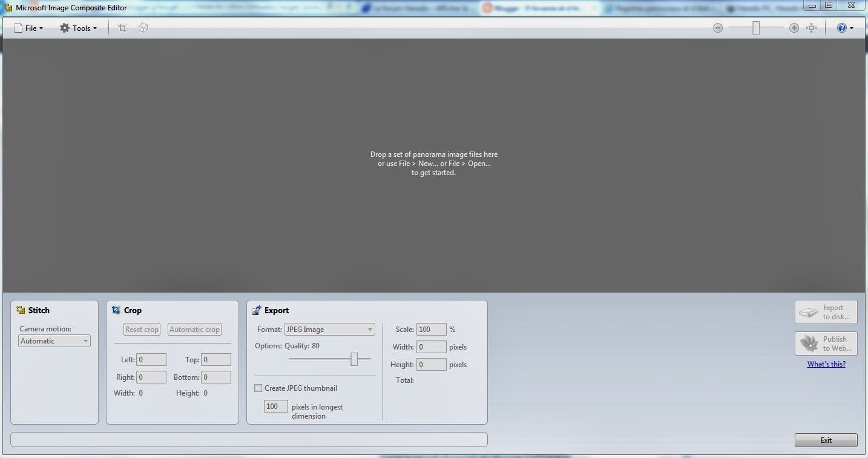The width and height of the screenshot is (868, 458).
Task: Click the Export panel icon
Action: pyautogui.click(x=256, y=310)
